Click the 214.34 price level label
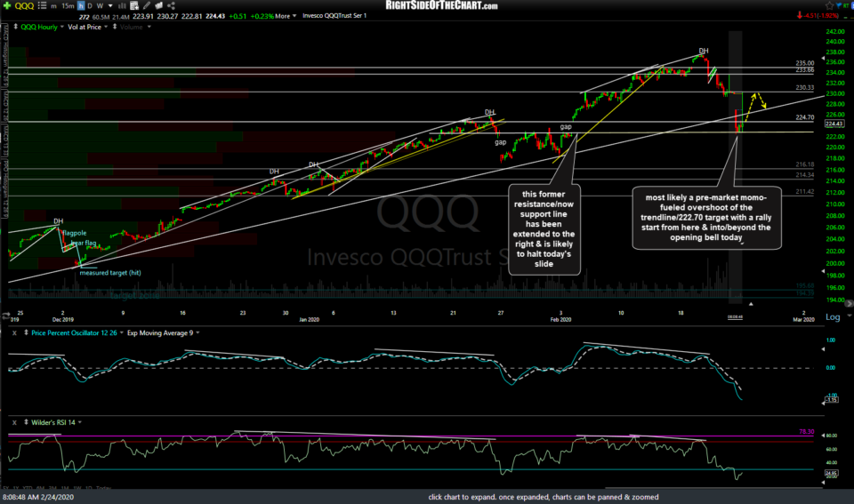The height and width of the screenshot is (504, 854). (x=804, y=175)
